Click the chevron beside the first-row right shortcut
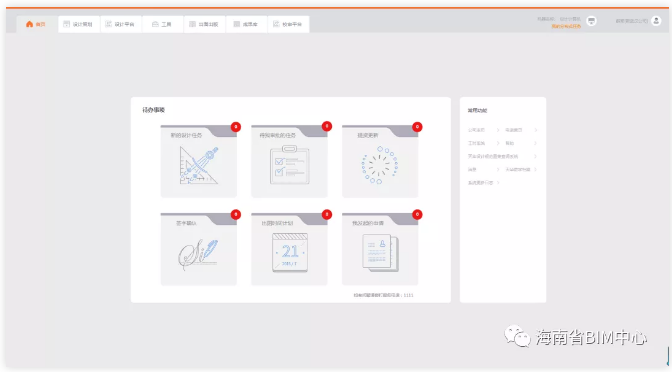Image resolution: width=672 pixels, height=372 pixels. 536,130
